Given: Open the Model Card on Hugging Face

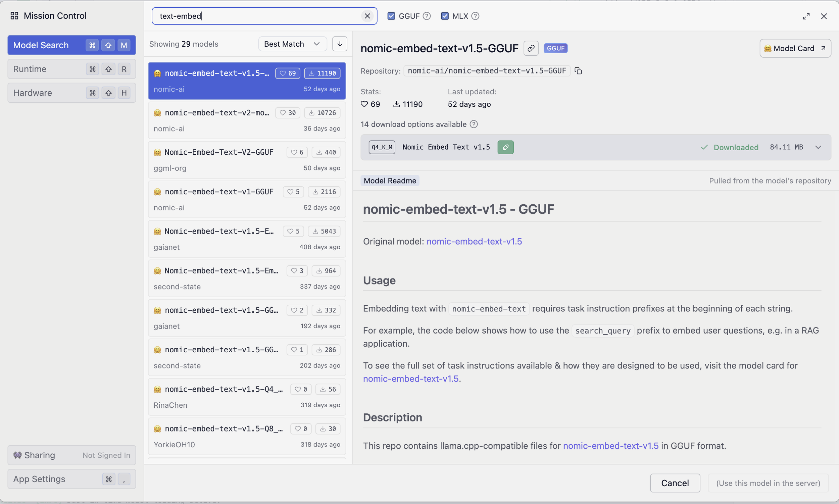Looking at the screenshot, I should click(x=795, y=48).
